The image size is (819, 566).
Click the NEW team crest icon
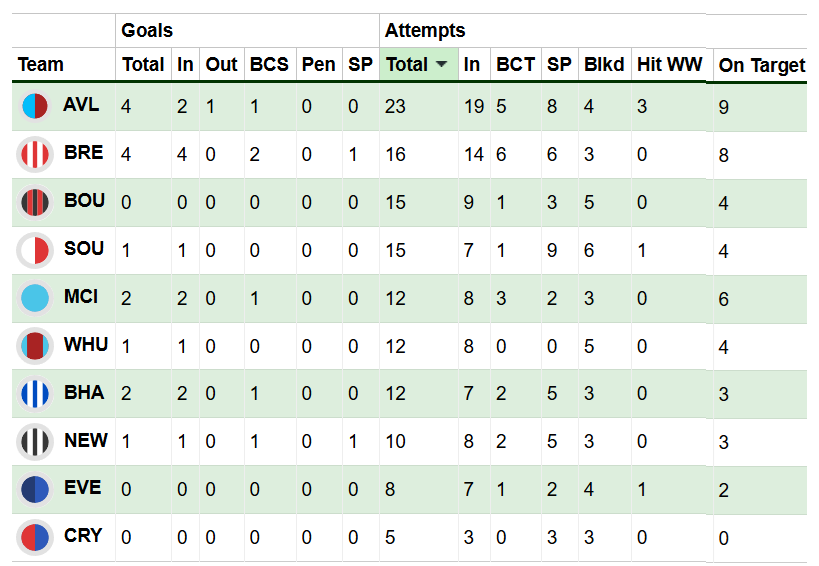coord(35,441)
